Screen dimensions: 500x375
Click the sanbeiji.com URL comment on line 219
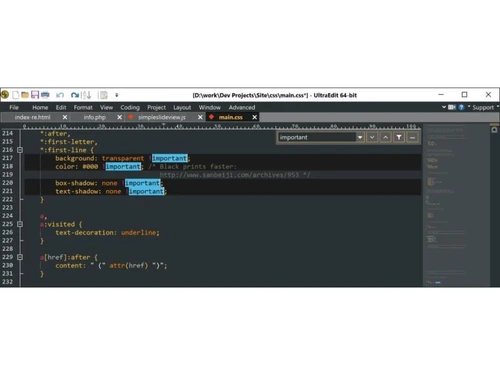tap(235, 175)
